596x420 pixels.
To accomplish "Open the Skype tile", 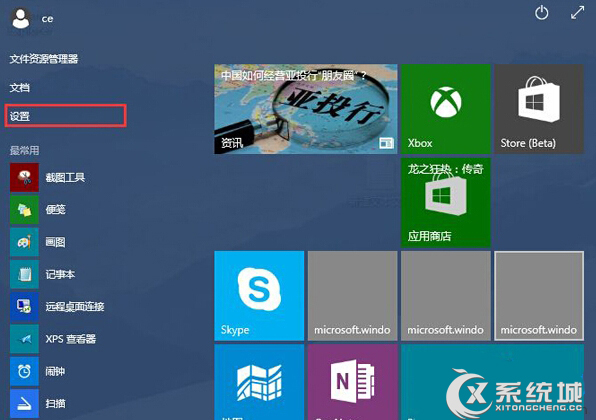I will tap(259, 296).
